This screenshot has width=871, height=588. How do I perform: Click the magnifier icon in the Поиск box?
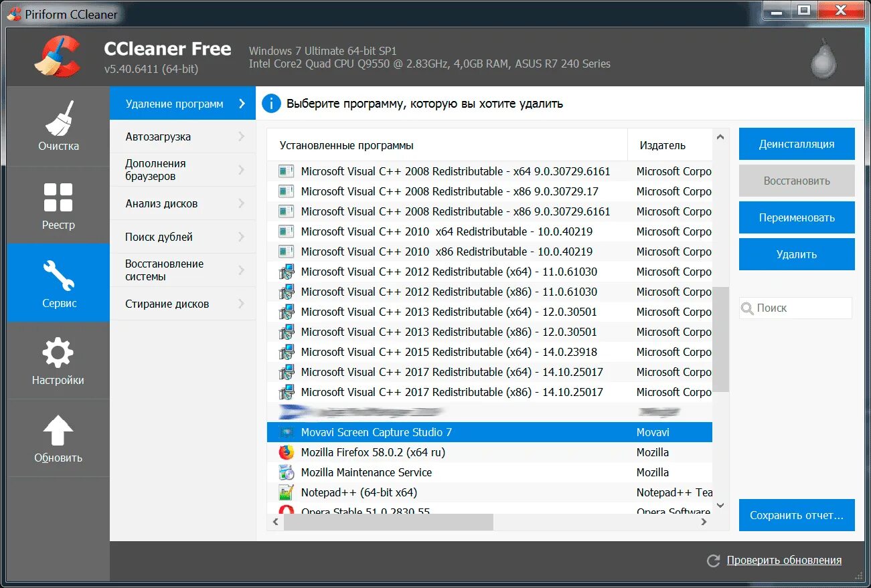[x=748, y=308]
